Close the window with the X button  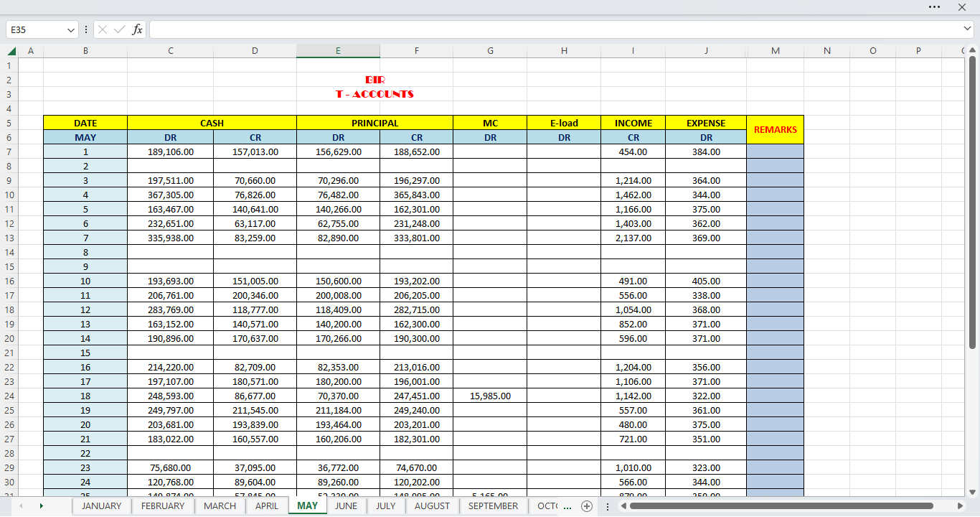click(x=962, y=6)
